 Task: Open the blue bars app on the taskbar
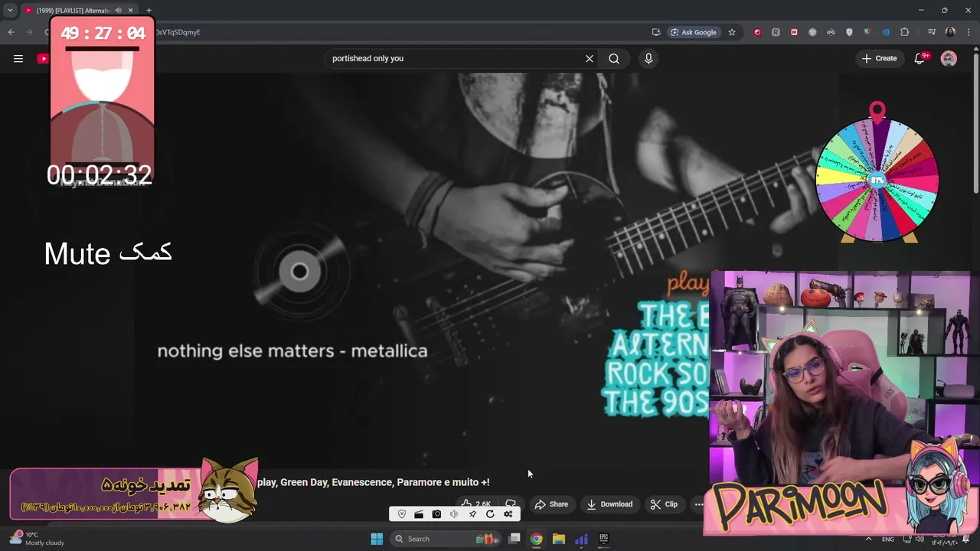pos(581,539)
